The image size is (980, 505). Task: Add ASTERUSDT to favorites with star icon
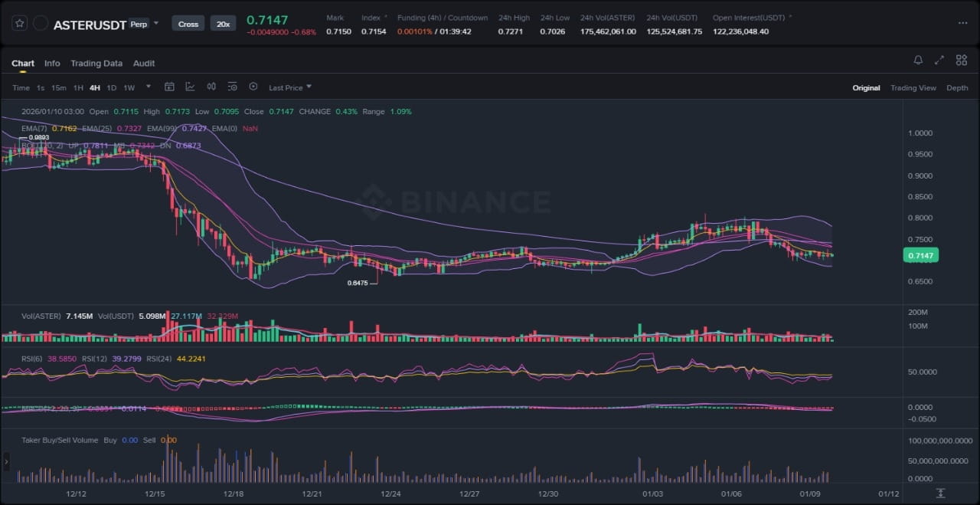point(19,24)
